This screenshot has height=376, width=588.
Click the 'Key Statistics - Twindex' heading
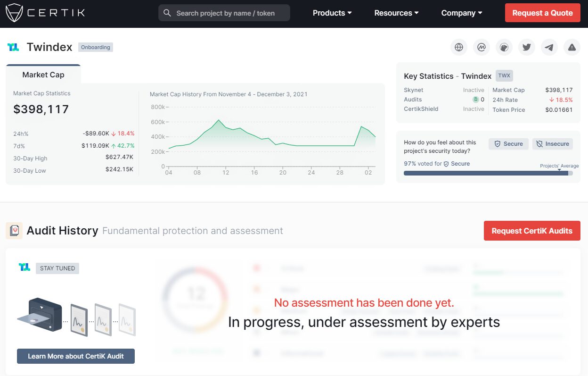tap(448, 76)
